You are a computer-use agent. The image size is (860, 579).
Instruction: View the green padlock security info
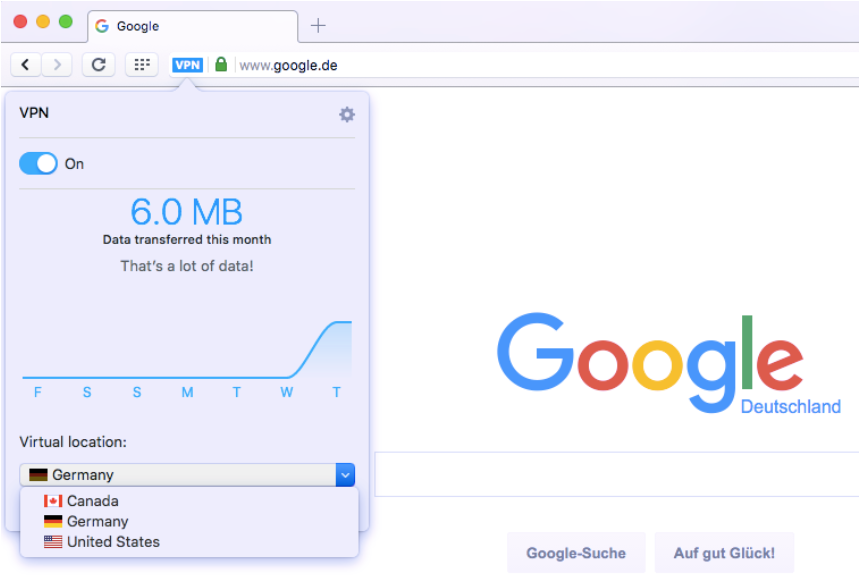click(x=221, y=65)
